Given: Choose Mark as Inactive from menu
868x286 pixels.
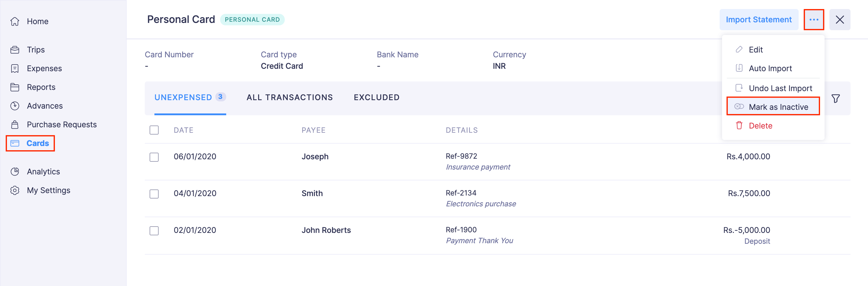Looking at the screenshot, I should tap(778, 107).
